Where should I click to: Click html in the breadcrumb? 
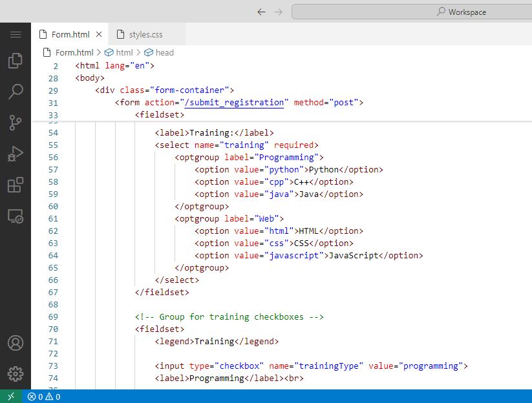124,52
